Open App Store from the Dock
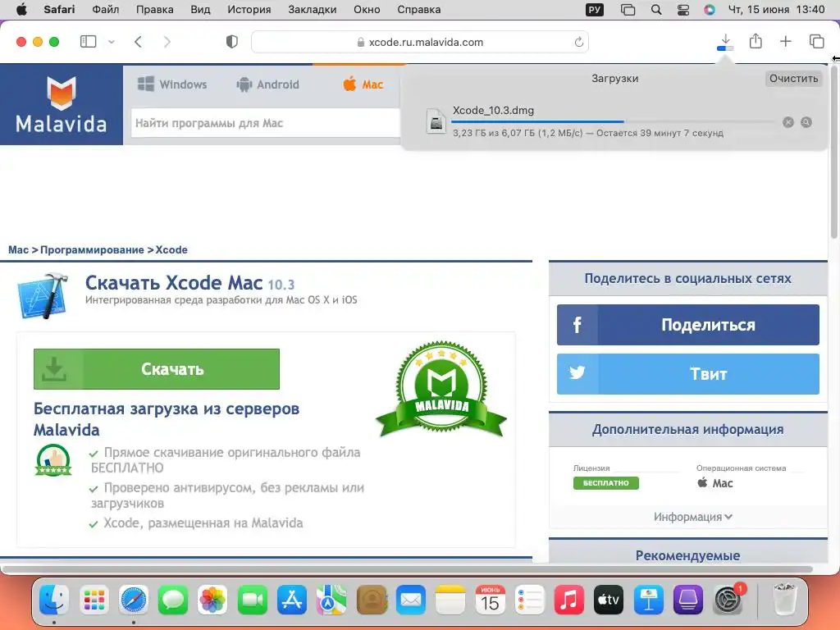This screenshot has height=630, width=840. pos(292,600)
